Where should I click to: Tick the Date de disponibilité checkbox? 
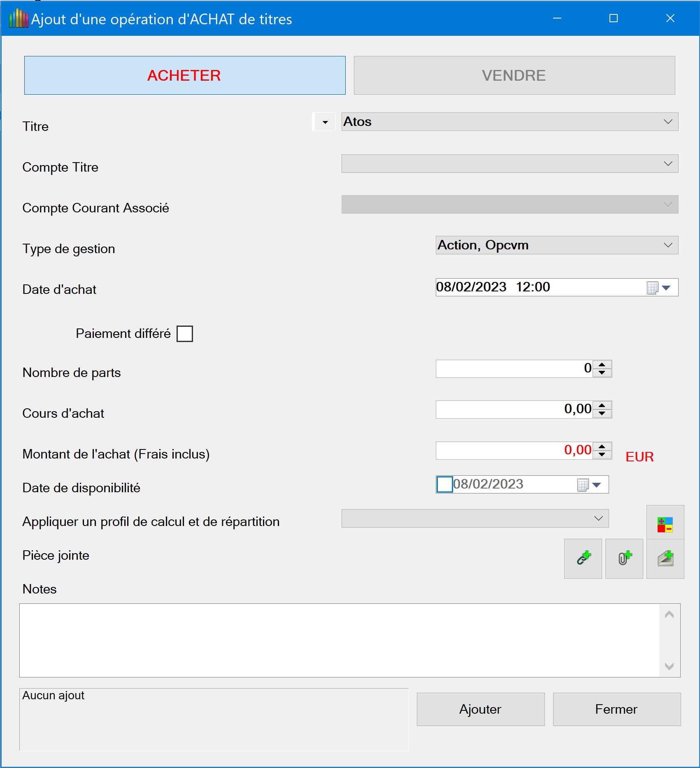(x=444, y=484)
